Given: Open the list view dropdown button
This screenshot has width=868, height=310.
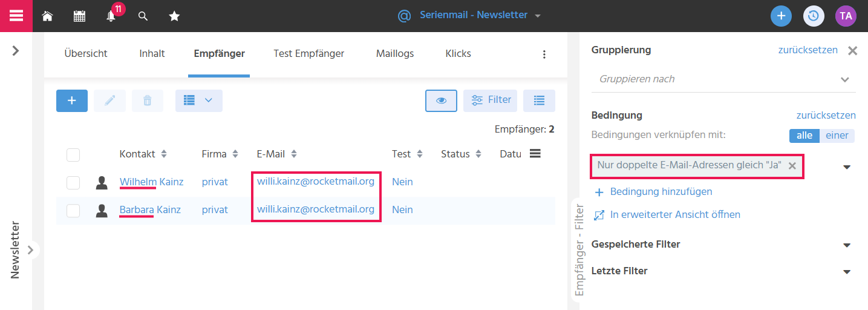Looking at the screenshot, I should [x=199, y=101].
